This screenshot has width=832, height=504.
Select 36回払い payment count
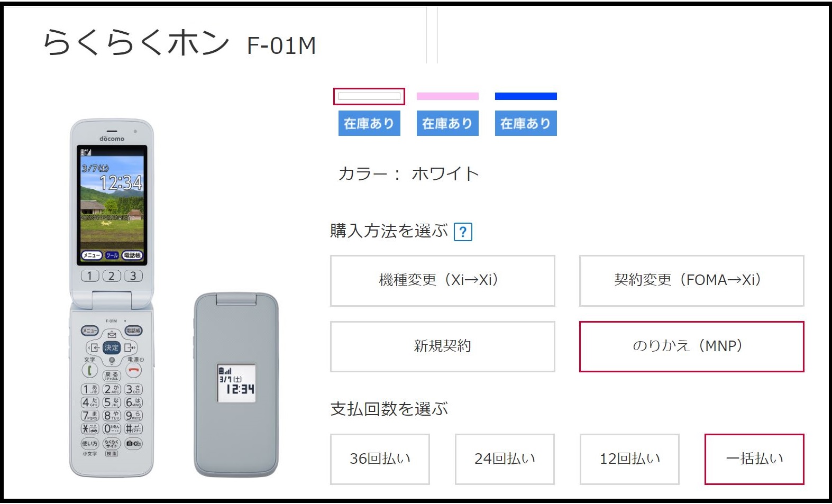380,459
